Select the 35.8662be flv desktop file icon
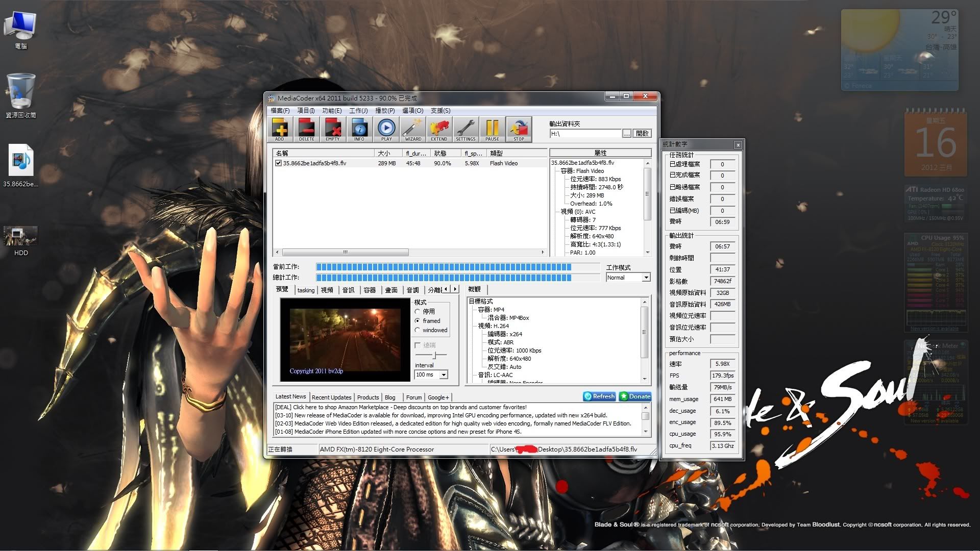 pos(20,166)
